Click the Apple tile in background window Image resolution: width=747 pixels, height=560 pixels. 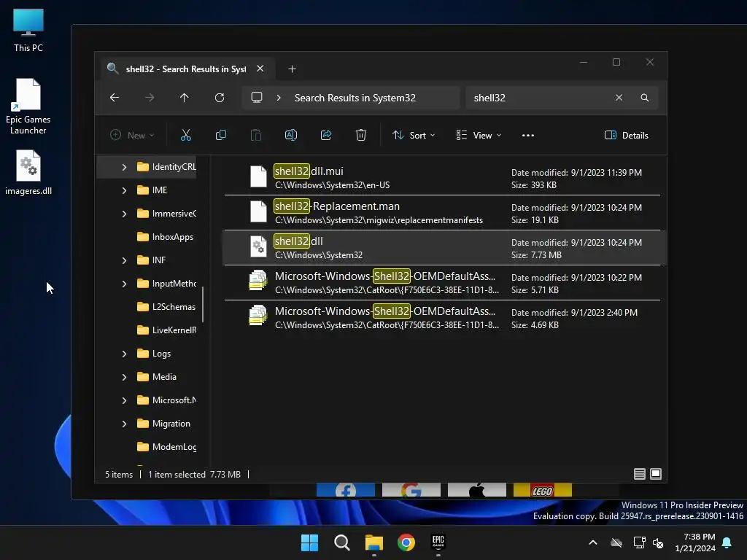(x=477, y=490)
